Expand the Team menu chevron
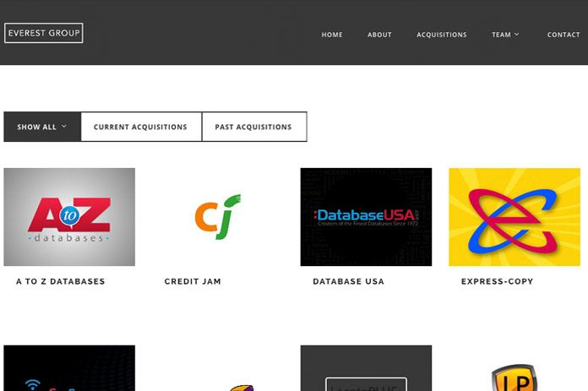The image size is (588, 391). 517,34
